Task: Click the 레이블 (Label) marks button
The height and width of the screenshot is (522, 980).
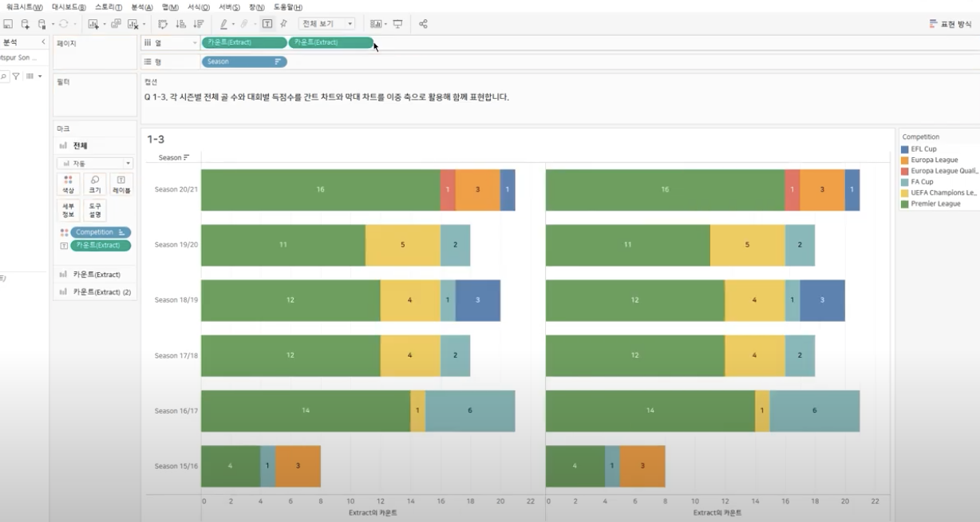Action: pyautogui.click(x=121, y=184)
